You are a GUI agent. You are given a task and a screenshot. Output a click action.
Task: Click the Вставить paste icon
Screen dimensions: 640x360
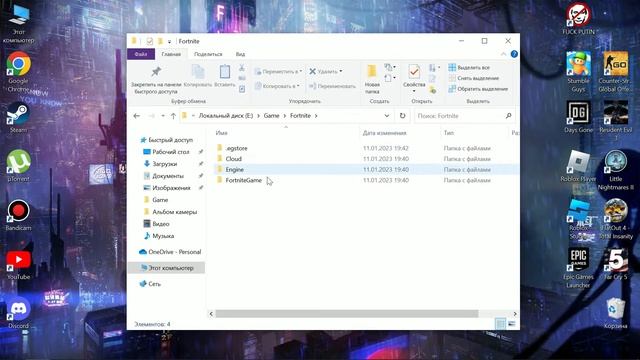[x=225, y=72]
